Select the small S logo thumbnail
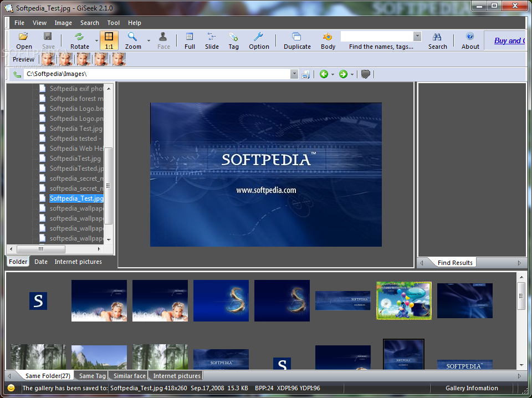Screen dimensions: 532x398 [x=38, y=300]
